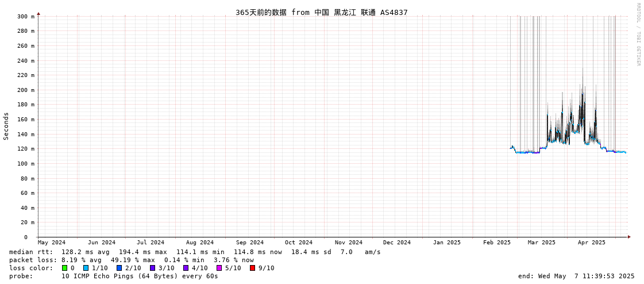Click the 18.4 ms sd value
The height and width of the screenshot is (284, 644).
[x=313, y=252]
